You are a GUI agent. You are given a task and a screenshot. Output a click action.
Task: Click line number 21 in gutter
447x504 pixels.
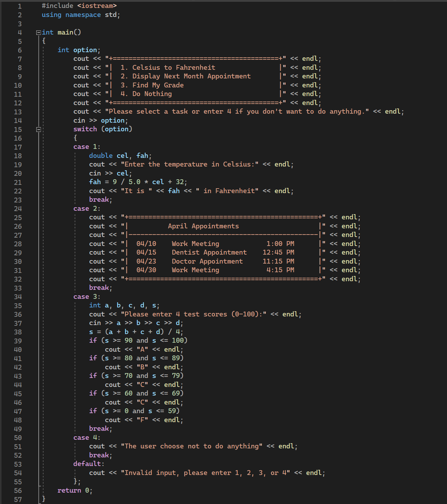18,182
